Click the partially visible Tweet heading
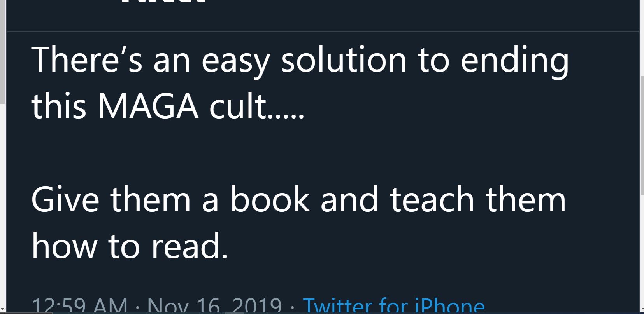 pyautogui.click(x=163, y=2)
